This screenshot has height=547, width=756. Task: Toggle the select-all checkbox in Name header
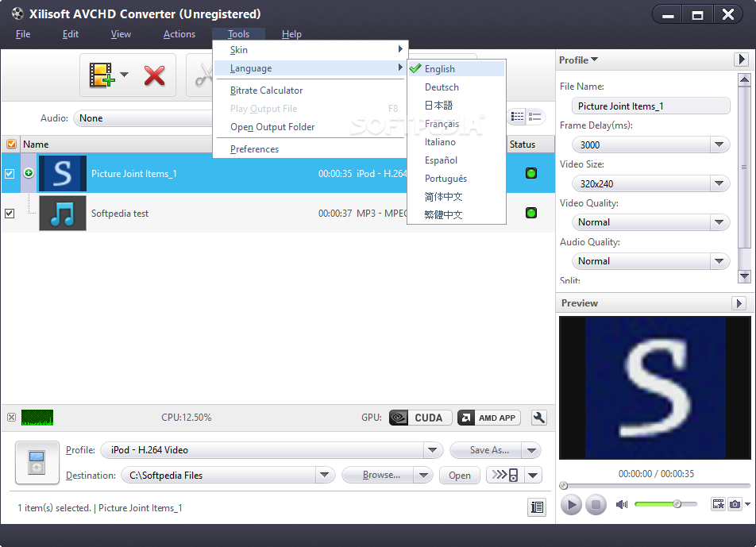(11, 144)
